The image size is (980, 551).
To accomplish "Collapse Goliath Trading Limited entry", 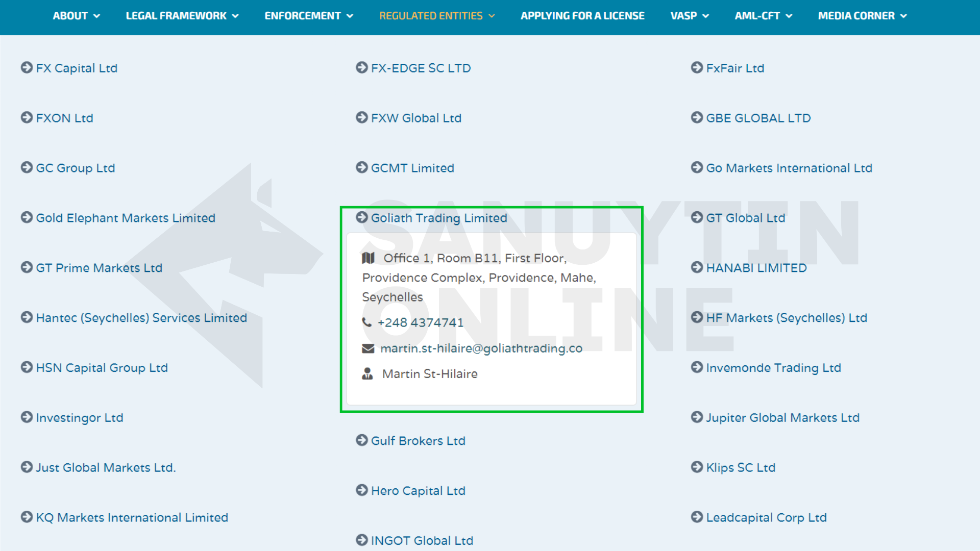I will (439, 218).
